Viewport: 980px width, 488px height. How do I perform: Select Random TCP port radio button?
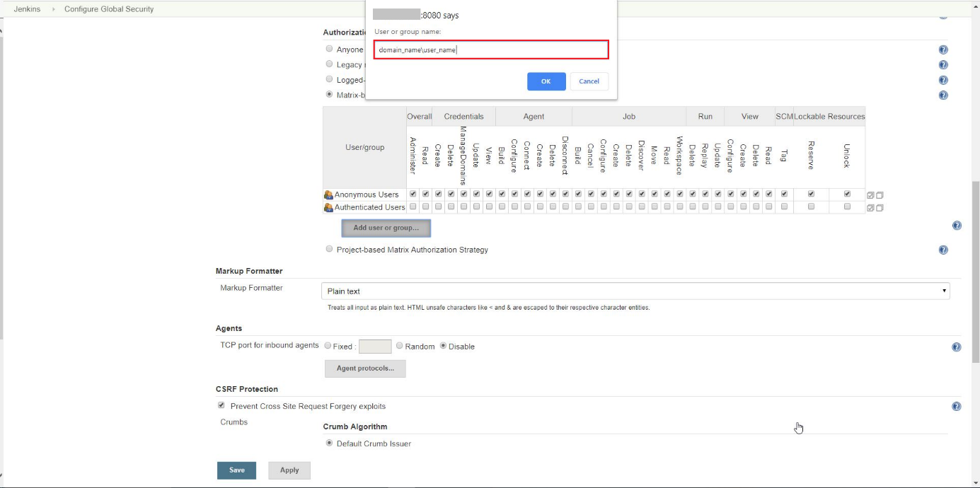(x=400, y=346)
